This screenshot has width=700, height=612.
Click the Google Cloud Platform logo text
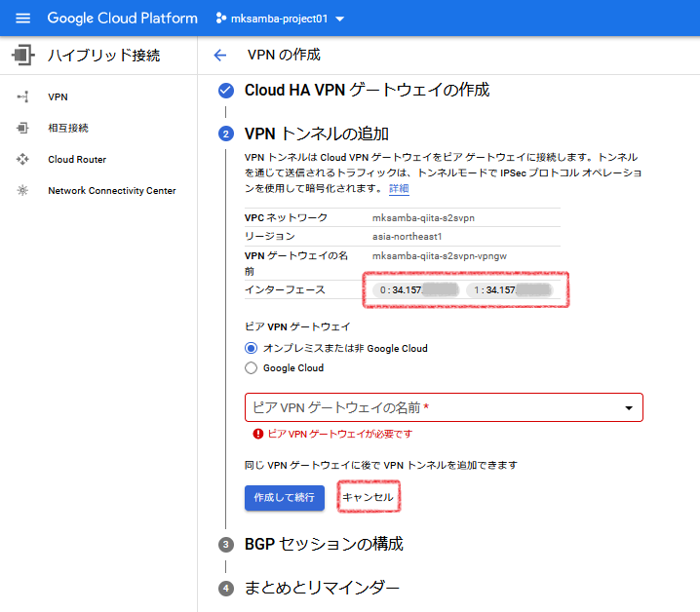tap(122, 19)
